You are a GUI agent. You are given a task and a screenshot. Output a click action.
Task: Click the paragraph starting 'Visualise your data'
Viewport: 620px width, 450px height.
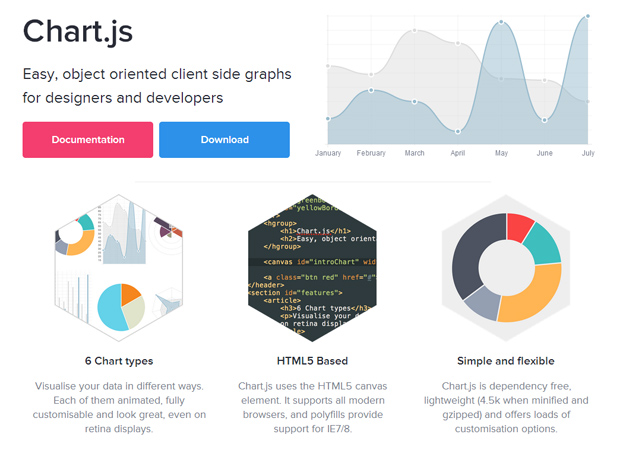(119, 407)
